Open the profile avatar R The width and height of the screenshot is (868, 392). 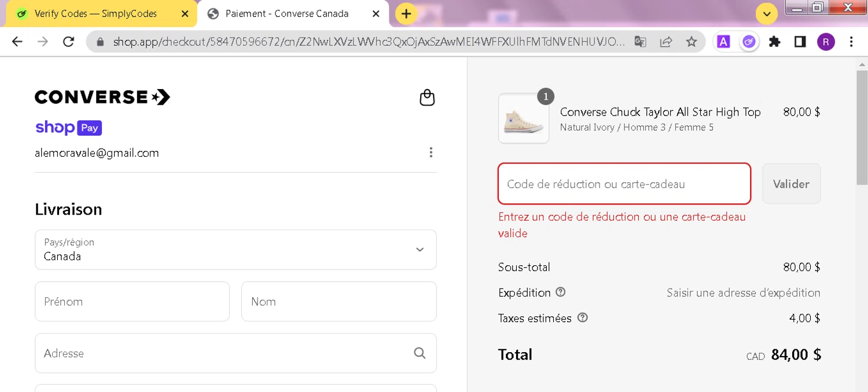click(826, 42)
